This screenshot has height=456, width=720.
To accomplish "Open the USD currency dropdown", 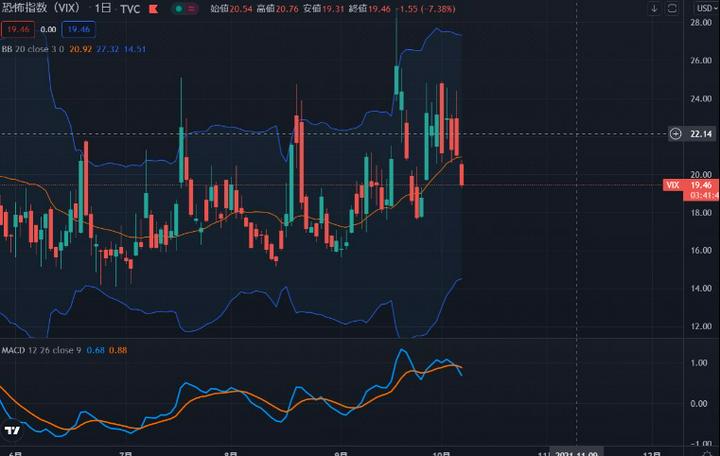I will pos(703,8).
